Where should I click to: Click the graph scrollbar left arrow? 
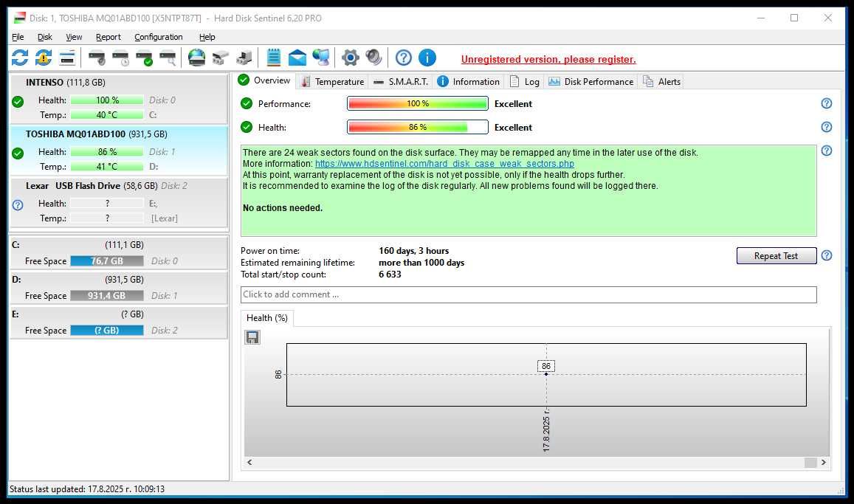[249, 462]
